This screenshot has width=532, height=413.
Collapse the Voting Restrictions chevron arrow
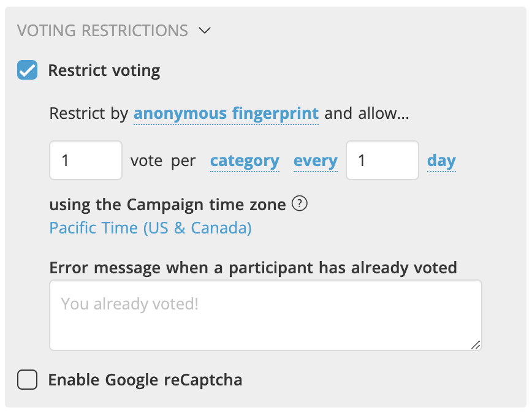point(205,30)
